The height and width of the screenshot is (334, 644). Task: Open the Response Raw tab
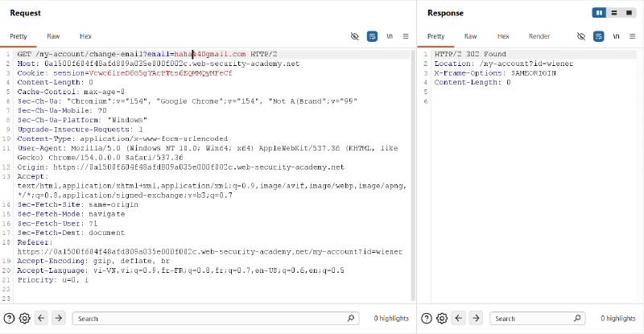(470, 36)
